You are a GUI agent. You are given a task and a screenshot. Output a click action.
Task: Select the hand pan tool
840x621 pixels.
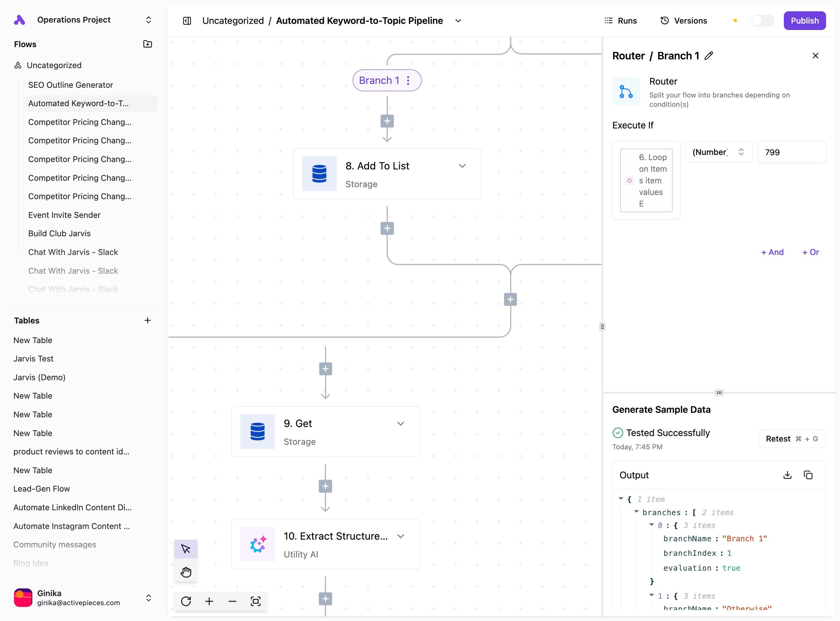(x=186, y=572)
